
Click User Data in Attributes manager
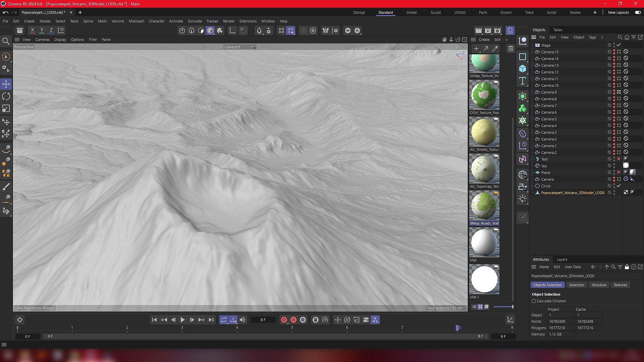[573, 267]
